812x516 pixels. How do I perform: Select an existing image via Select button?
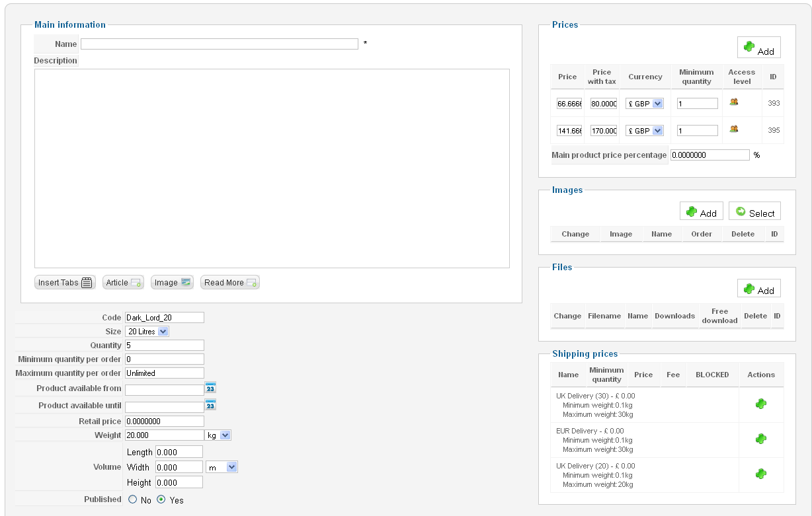[754, 212]
